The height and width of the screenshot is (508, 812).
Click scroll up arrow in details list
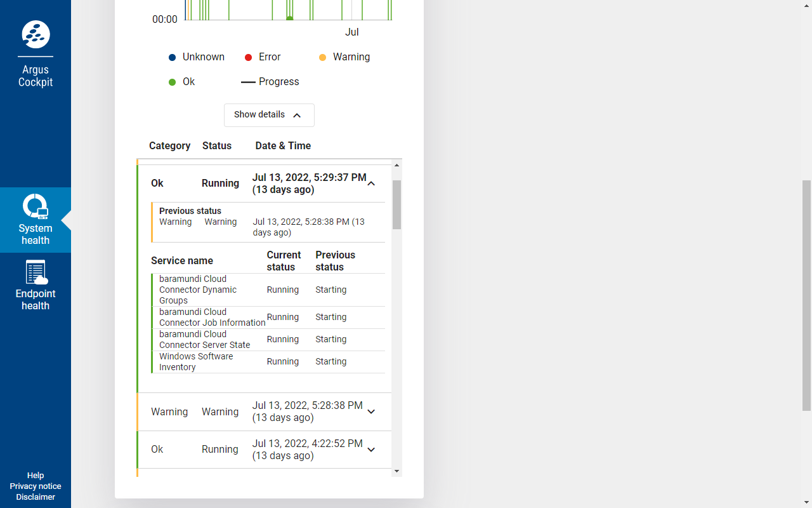pos(397,165)
